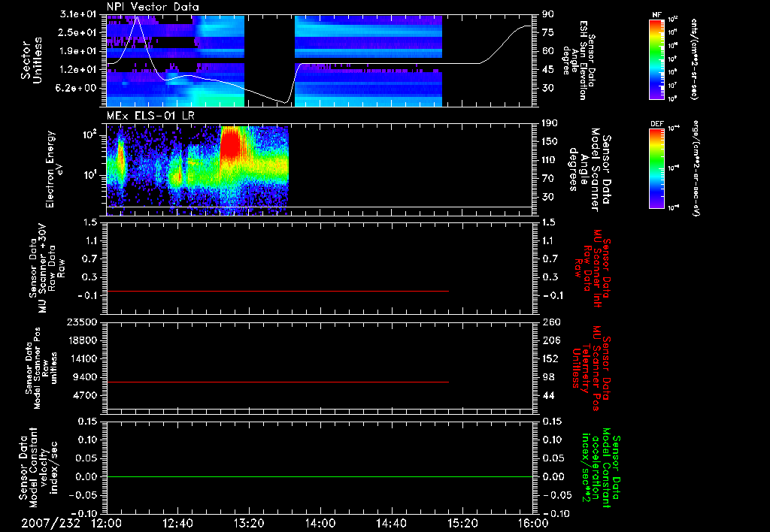Click the 110 scanner angle tick
This screenshot has width=770, height=532.
pyautogui.click(x=550, y=160)
